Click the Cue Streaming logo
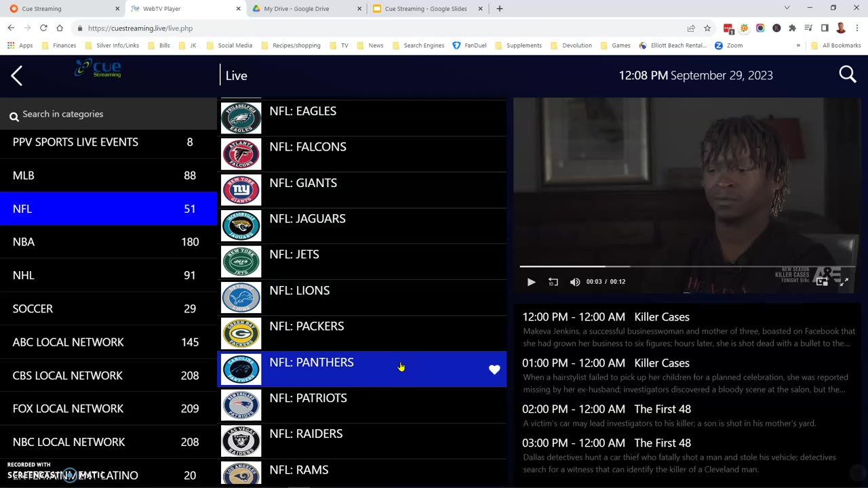Viewport: 868px width, 488px height. pyautogui.click(x=99, y=68)
